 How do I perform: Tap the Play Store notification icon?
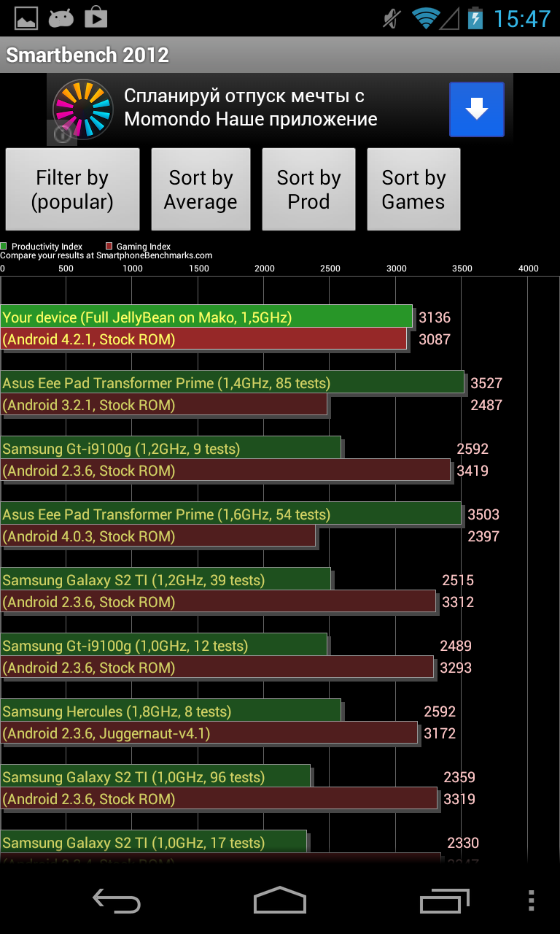point(96,18)
